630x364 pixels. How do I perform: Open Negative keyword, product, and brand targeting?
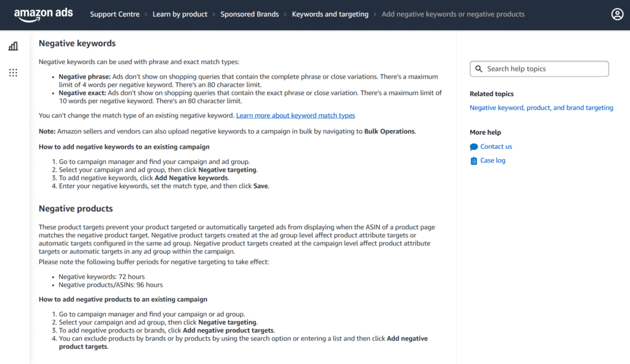[541, 108]
